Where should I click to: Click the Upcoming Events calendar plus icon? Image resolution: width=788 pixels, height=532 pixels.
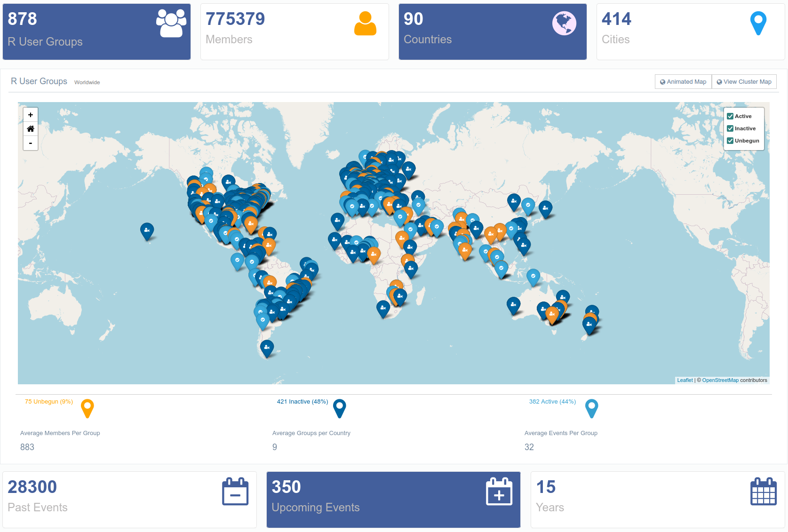(x=499, y=492)
